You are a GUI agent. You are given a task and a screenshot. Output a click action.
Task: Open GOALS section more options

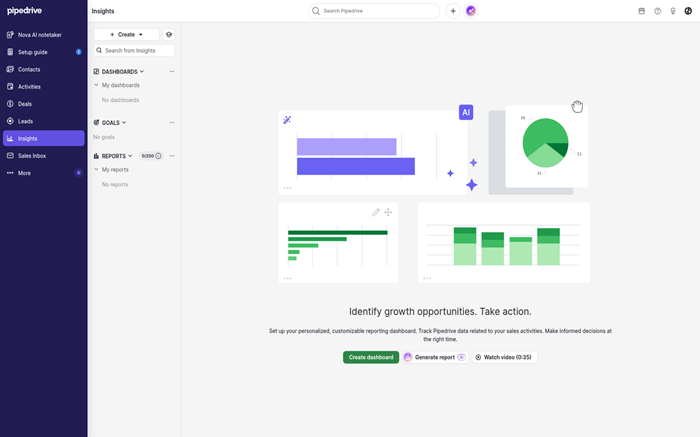click(172, 122)
